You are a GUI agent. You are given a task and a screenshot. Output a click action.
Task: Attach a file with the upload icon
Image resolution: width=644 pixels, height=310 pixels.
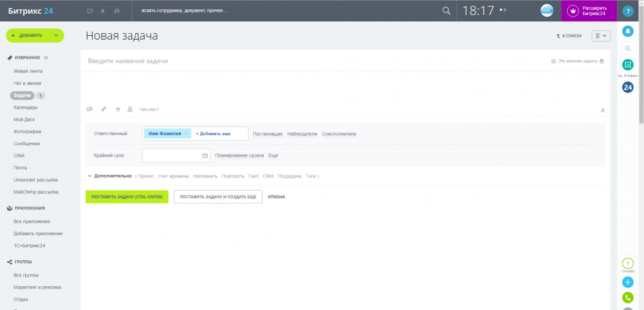click(89, 109)
